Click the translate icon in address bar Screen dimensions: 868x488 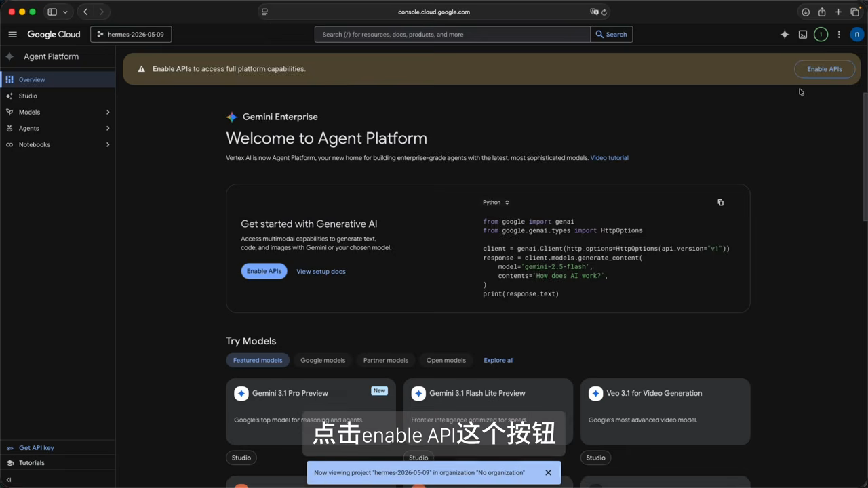594,12
